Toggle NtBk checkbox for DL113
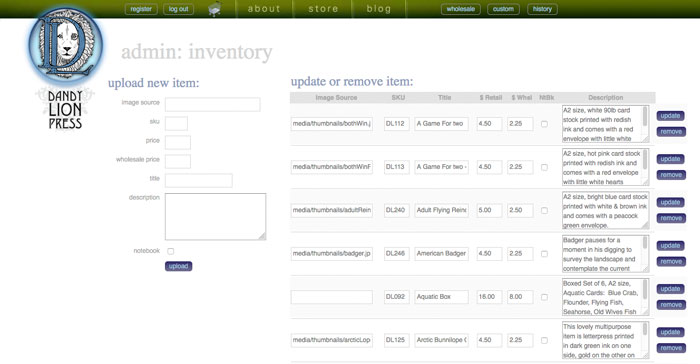 coord(544,167)
